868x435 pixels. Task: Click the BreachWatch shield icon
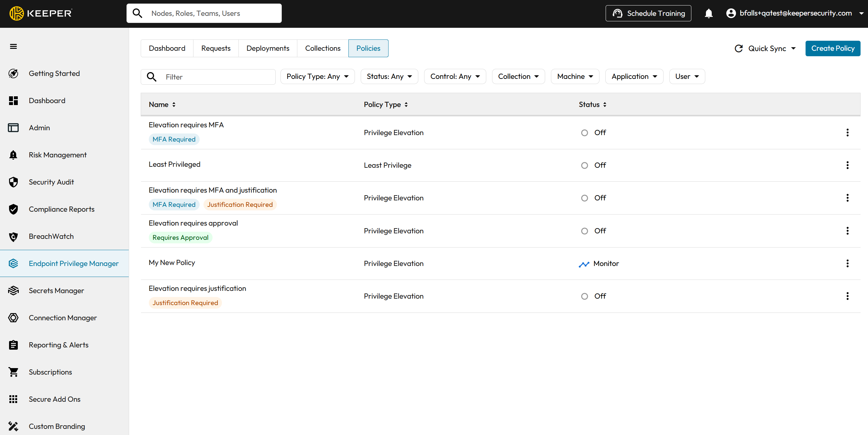tap(13, 236)
